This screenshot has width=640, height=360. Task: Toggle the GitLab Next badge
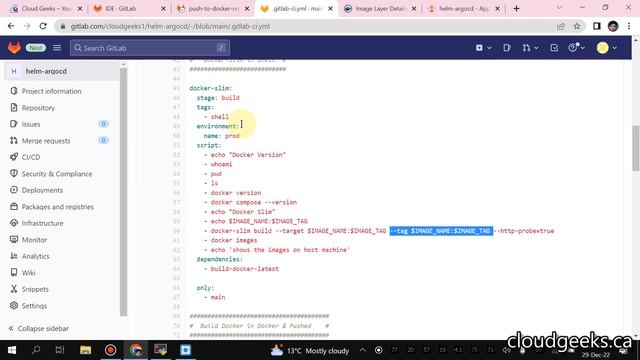36,48
